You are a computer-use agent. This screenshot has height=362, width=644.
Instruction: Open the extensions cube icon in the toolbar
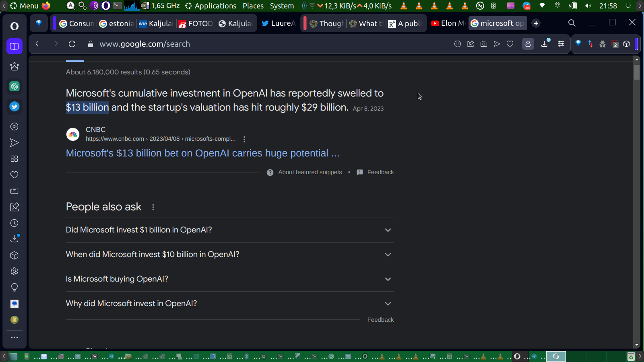(x=627, y=44)
